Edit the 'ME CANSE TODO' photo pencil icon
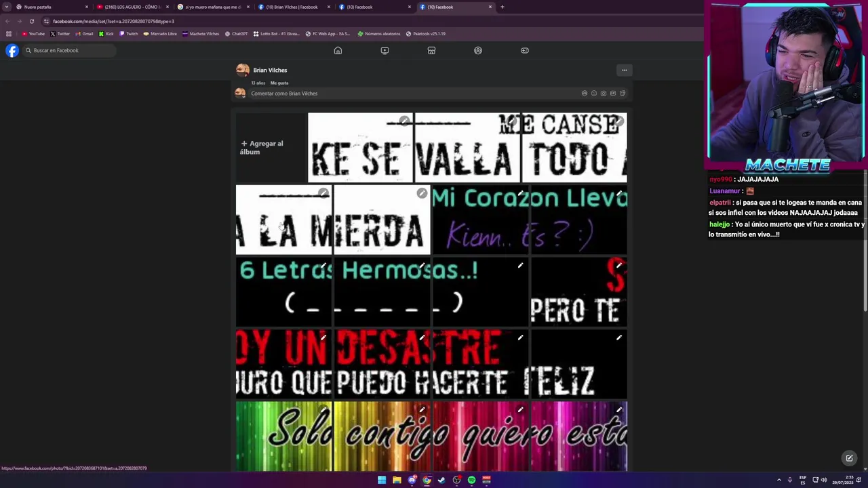 (618, 121)
